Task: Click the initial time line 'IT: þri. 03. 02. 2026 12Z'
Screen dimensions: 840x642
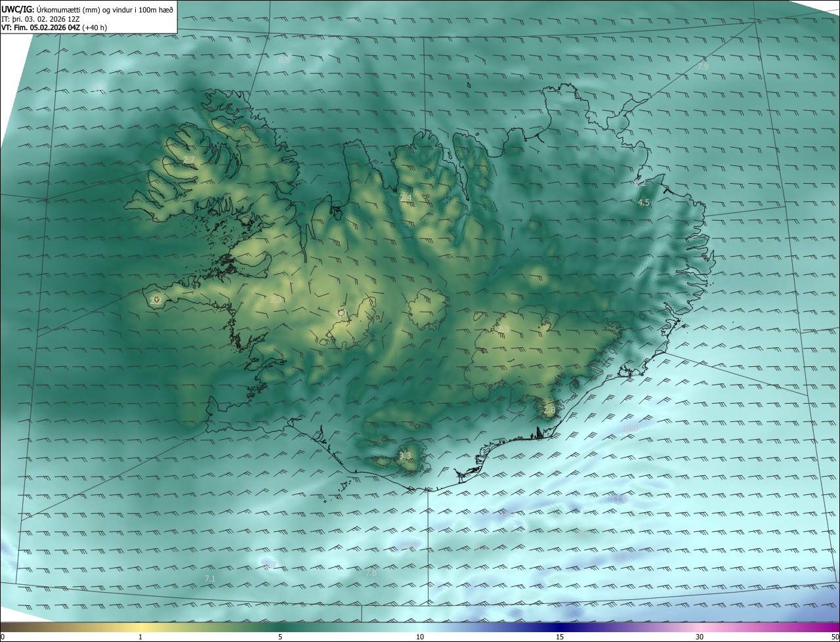Action: coord(40,18)
